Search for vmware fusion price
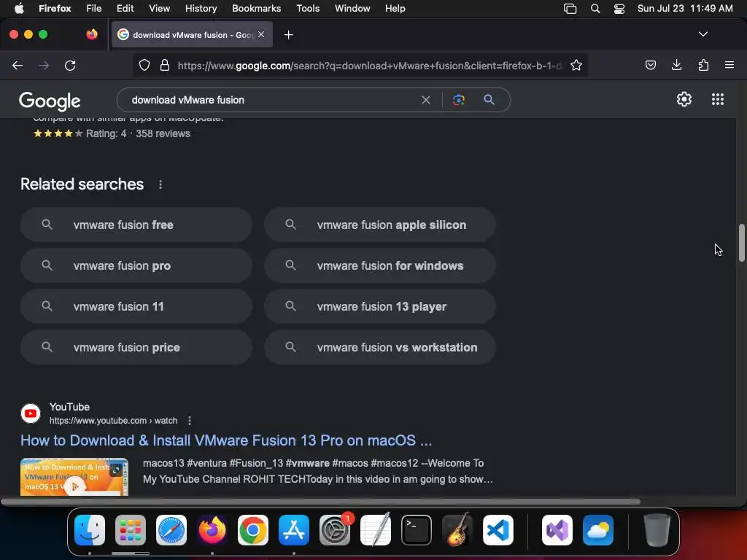 [x=136, y=348]
